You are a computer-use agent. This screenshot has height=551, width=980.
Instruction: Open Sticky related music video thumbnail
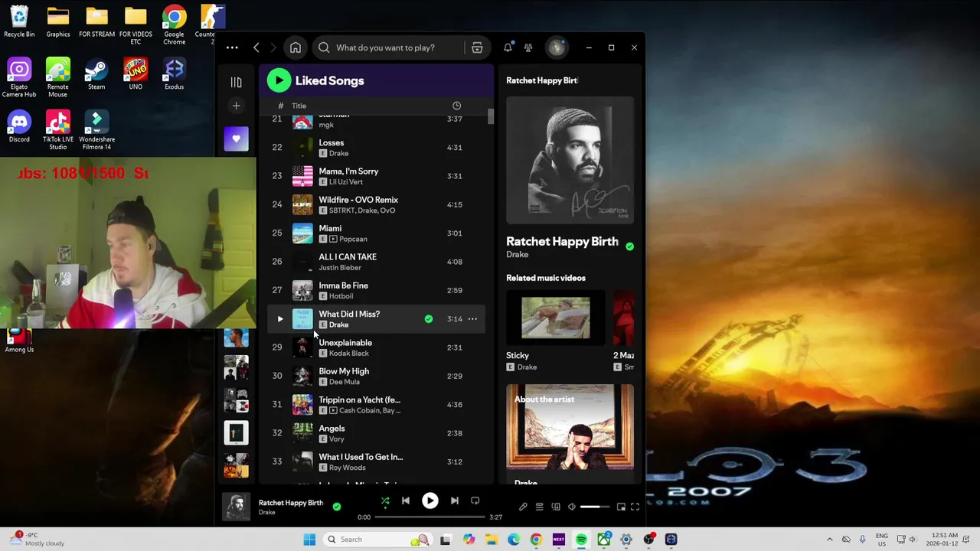(556, 318)
